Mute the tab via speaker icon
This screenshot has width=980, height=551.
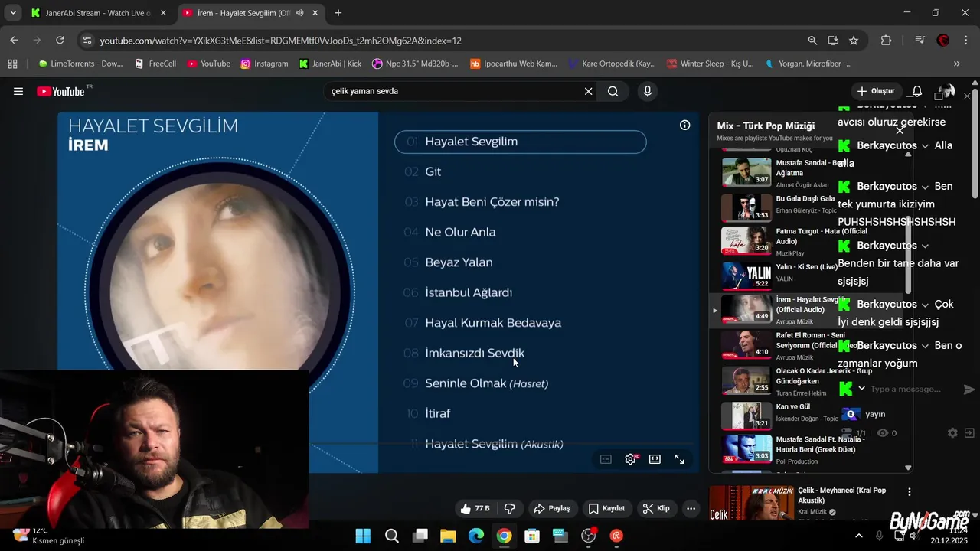pos(299,13)
